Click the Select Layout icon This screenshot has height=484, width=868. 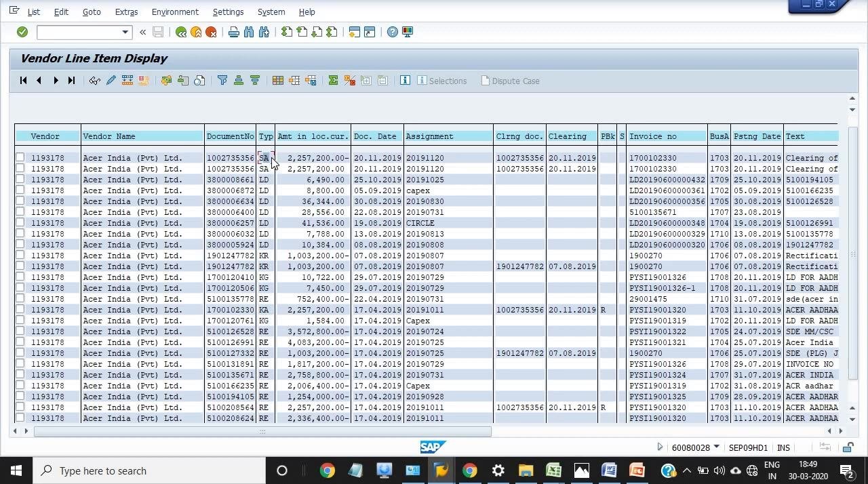[294, 81]
